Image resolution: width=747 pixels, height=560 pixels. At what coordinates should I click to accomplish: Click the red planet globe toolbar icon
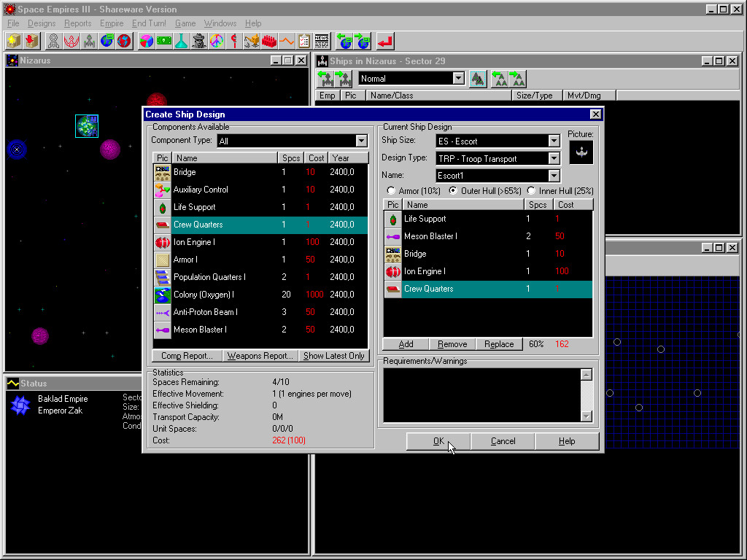click(x=124, y=41)
